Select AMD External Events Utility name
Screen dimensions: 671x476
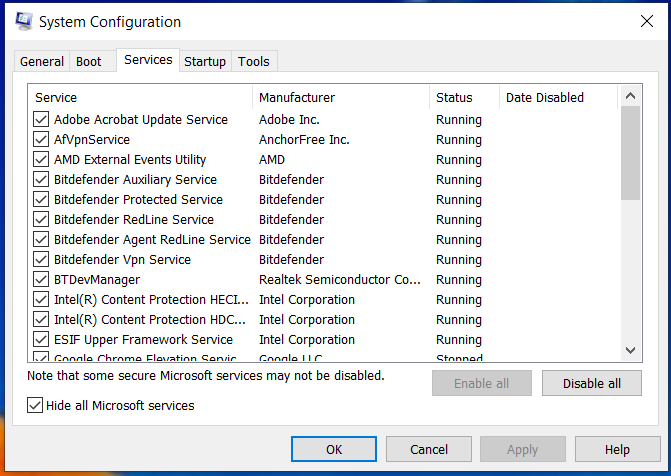click(130, 160)
